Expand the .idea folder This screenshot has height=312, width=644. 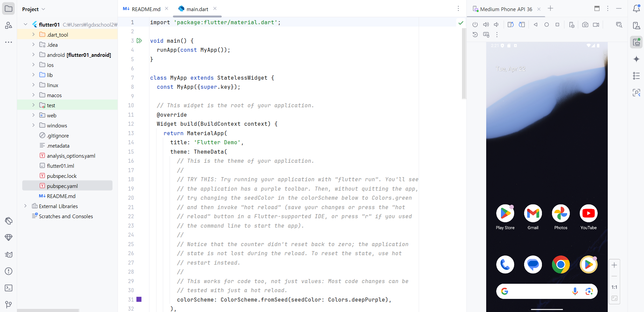coord(33,44)
